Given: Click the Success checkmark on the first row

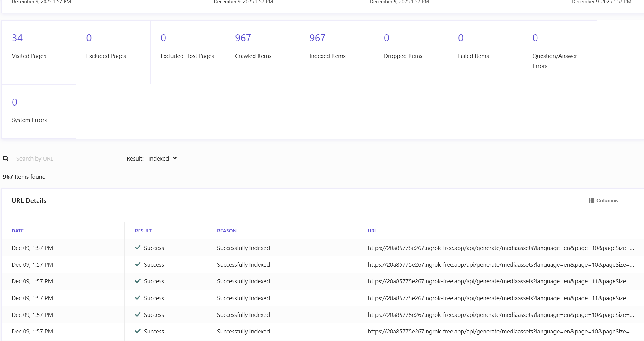Looking at the screenshot, I should click(x=138, y=248).
